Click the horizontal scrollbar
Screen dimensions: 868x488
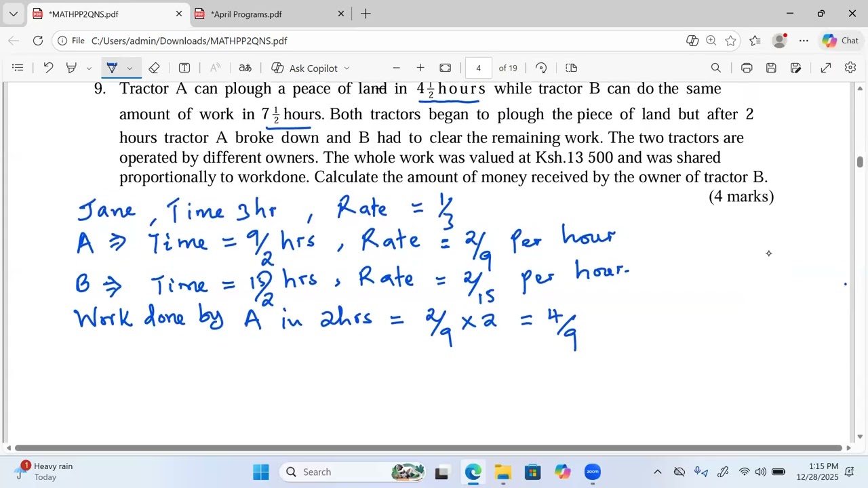[x=429, y=447]
